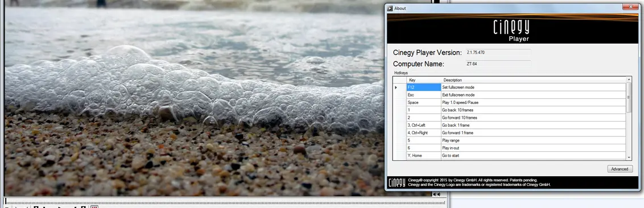This screenshot has width=644, height=208.
Task: Select the 'Play 1.0 speed/Pause' description
Action: 533,102
